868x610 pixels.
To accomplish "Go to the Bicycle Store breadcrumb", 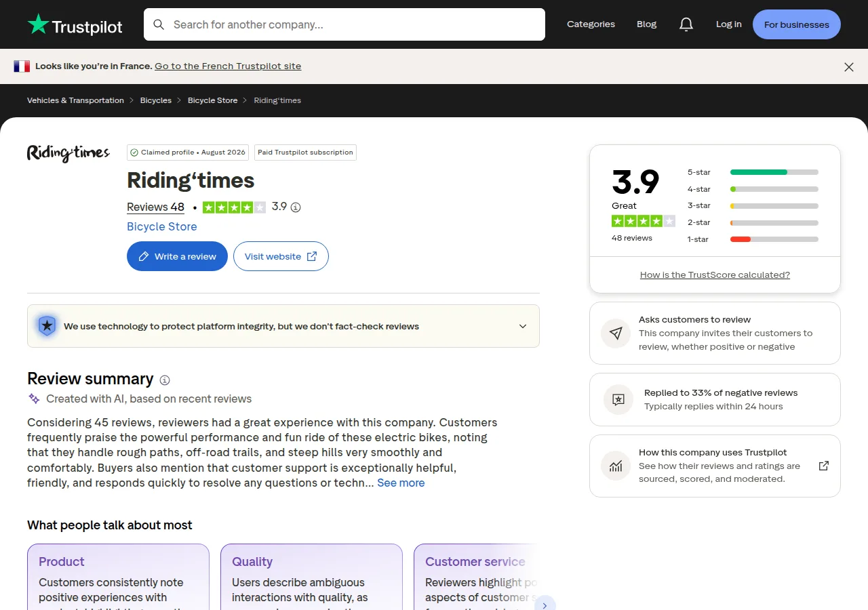I will (213, 100).
